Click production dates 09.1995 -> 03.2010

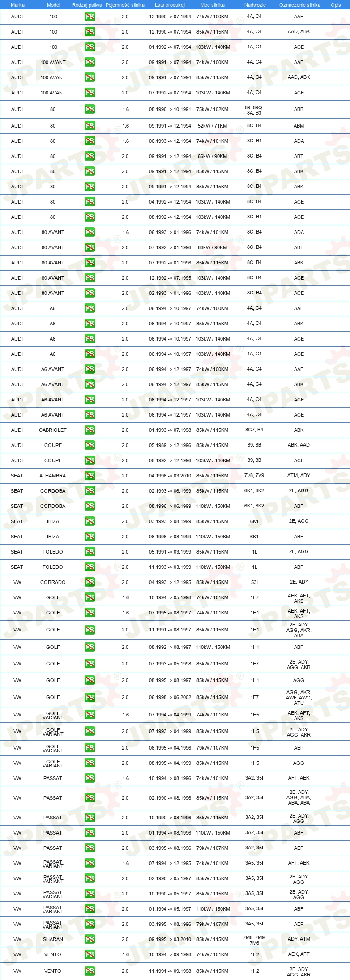point(170,939)
